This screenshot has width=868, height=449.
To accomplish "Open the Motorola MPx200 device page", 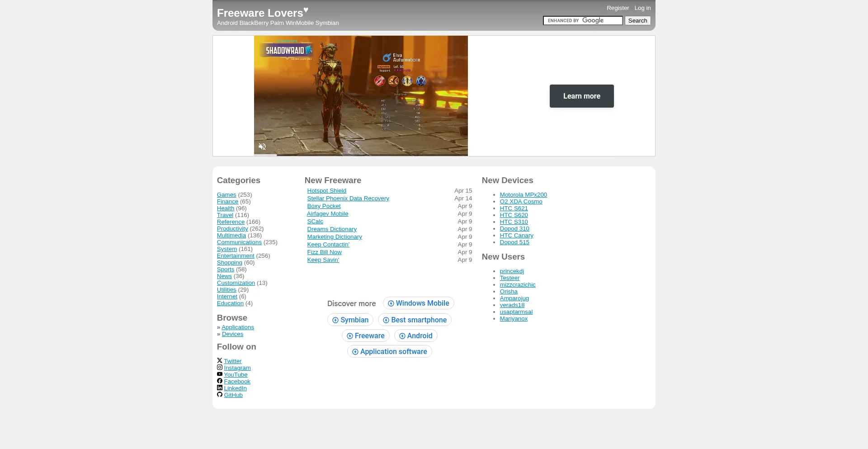I will point(523,194).
